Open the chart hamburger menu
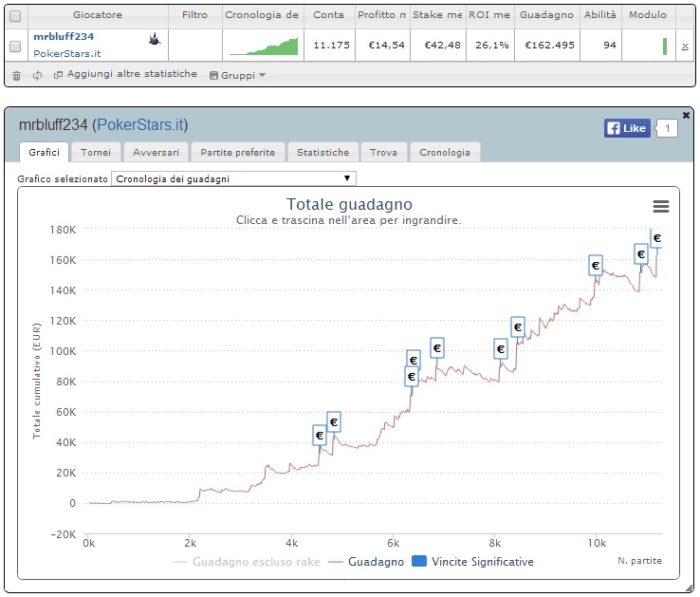 tap(661, 206)
